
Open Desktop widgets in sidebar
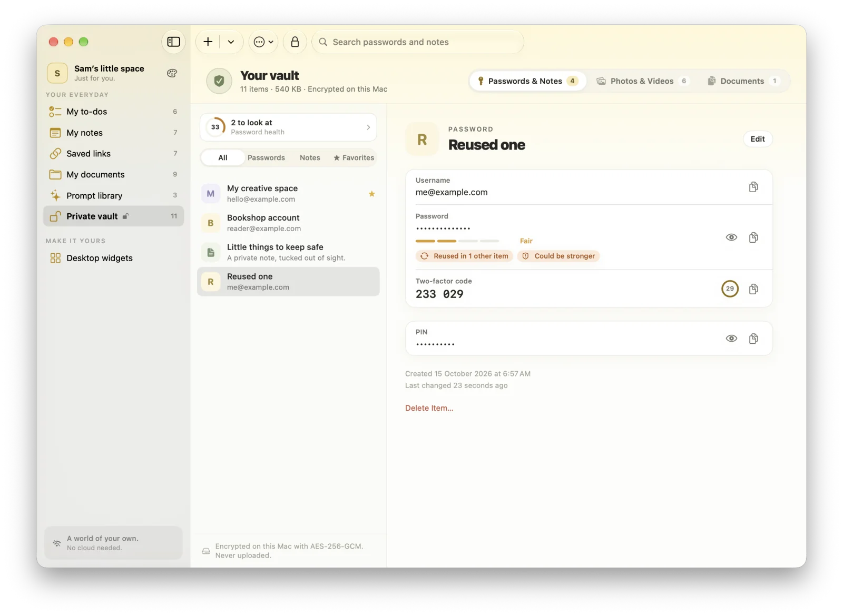click(113, 258)
